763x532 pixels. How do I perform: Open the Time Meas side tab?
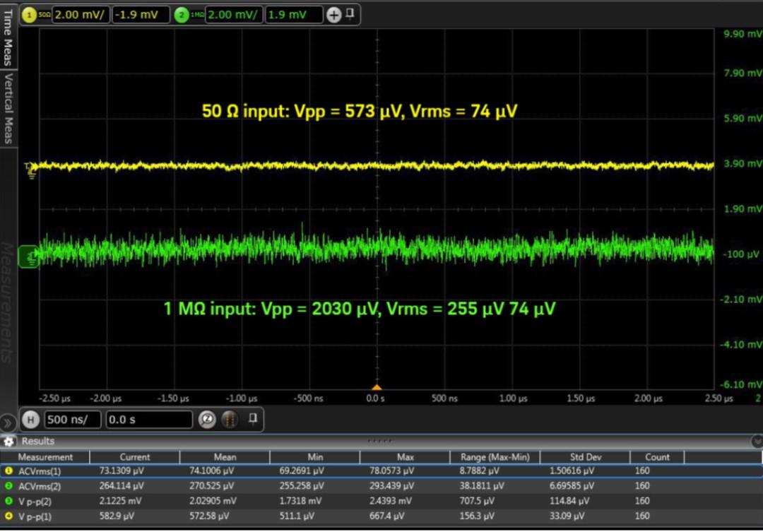(x=8, y=37)
